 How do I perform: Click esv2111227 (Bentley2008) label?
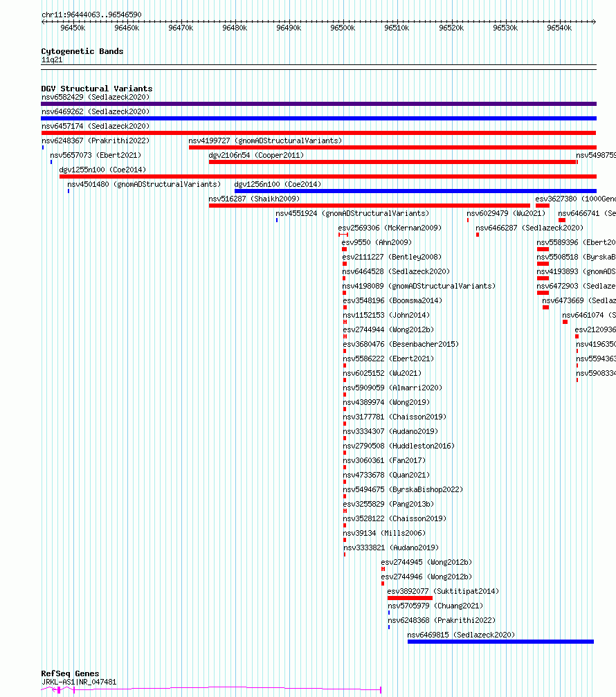click(392, 257)
